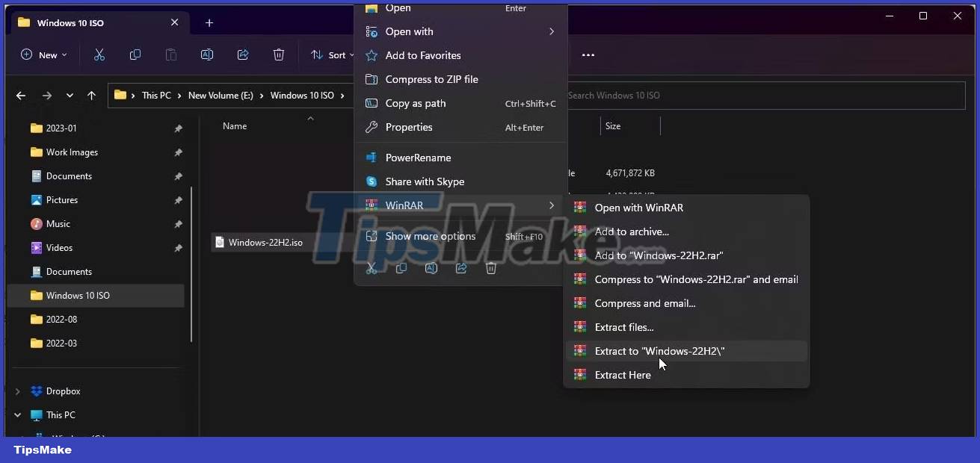Choose Extract Here from the WinRAR submenu

pyautogui.click(x=623, y=375)
